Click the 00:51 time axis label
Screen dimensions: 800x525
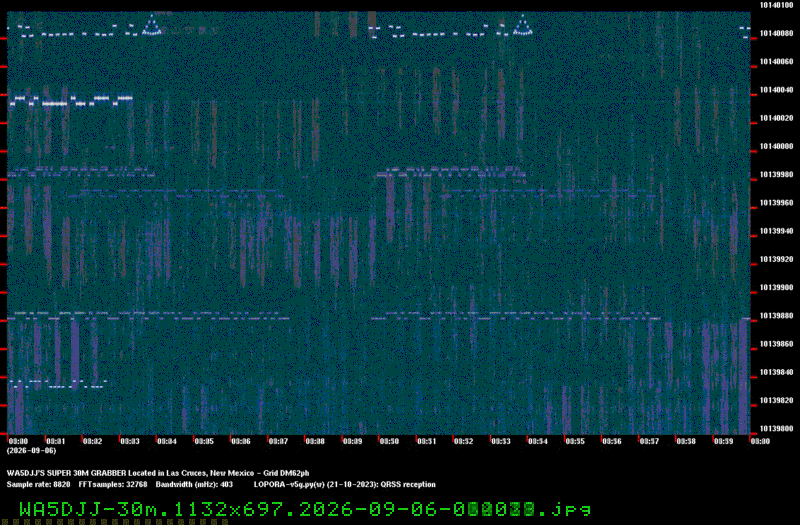pyautogui.click(x=426, y=441)
